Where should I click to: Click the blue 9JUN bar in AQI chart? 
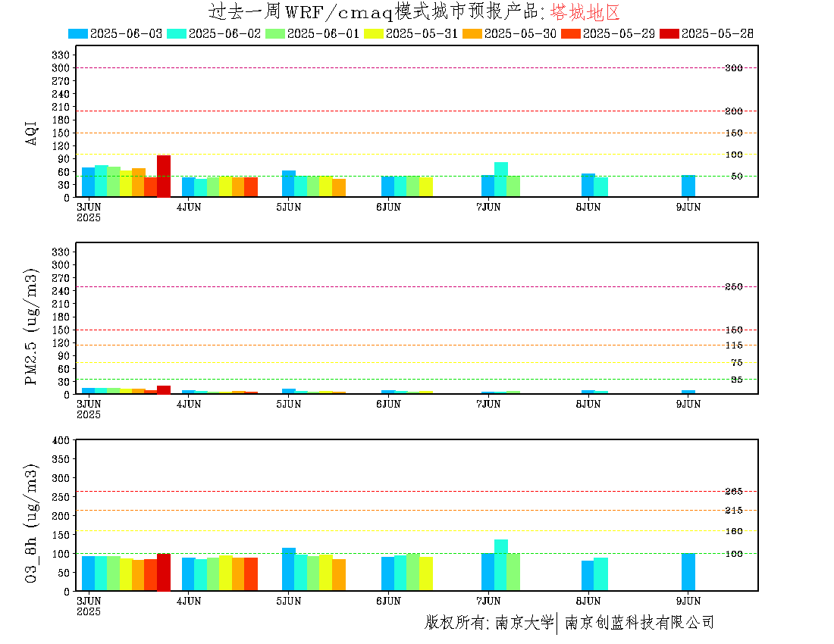[x=688, y=186]
